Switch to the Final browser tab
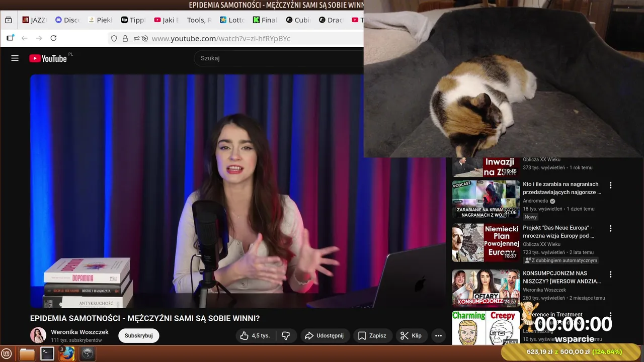This screenshot has width=644, height=362. 265,20
